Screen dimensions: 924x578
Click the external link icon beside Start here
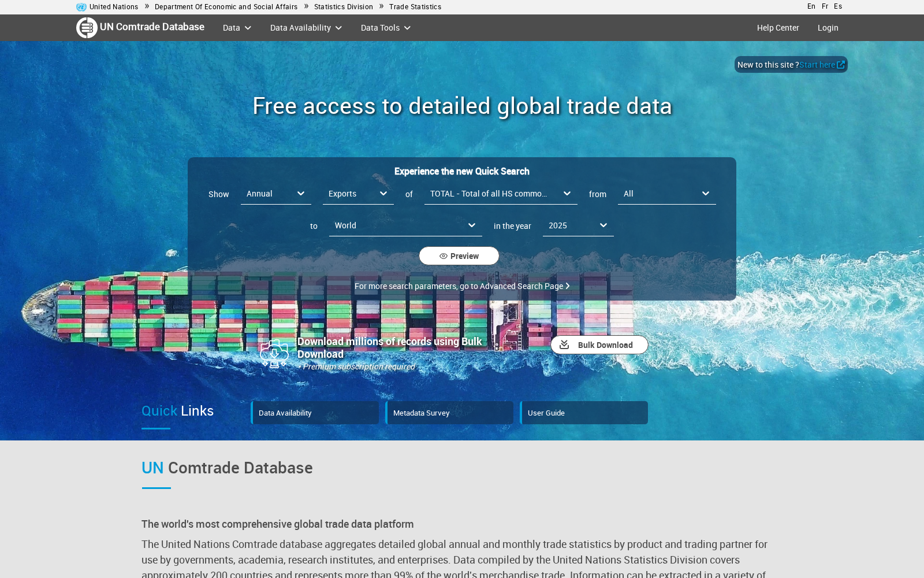coord(841,65)
